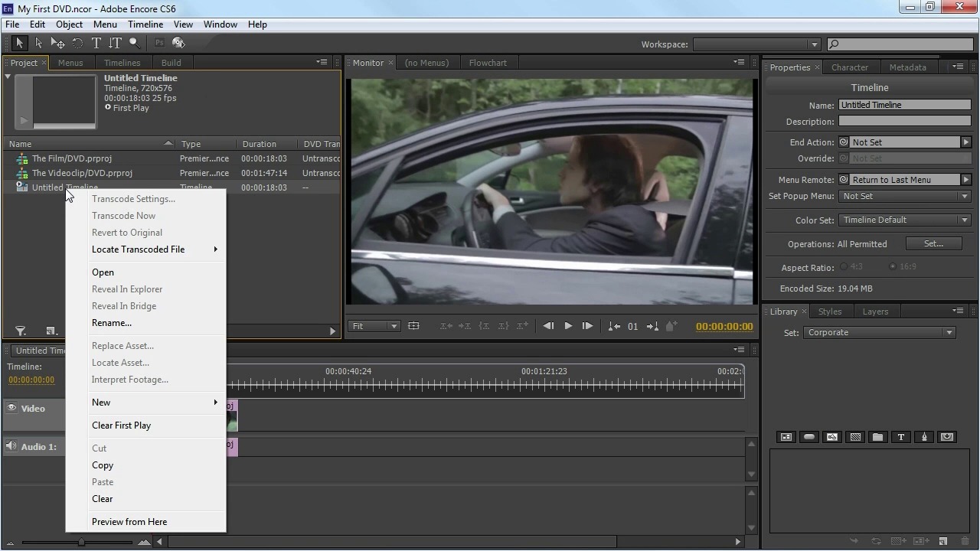The width and height of the screenshot is (980, 551).
Task: Click the Preview disc icon in toolbar
Action: click(x=178, y=44)
